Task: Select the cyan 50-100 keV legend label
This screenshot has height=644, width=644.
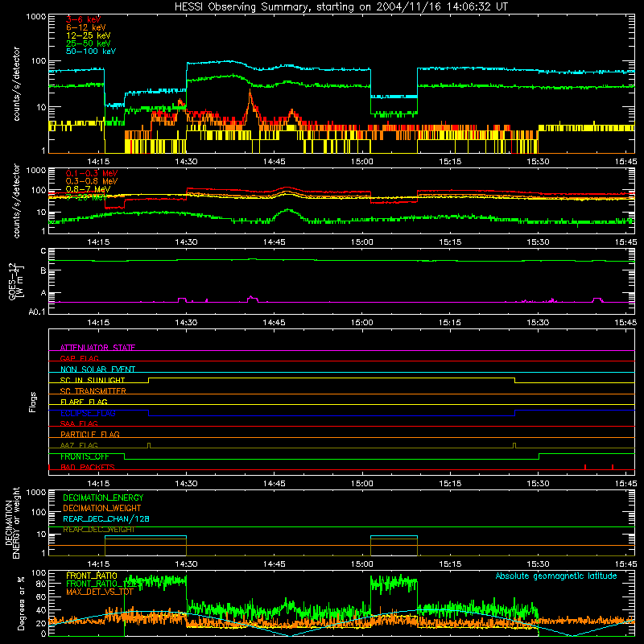Action: pos(90,52)
